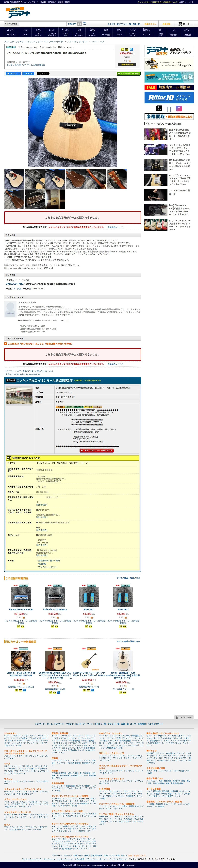Click the 会員ログイン login button

coord(150,24)
